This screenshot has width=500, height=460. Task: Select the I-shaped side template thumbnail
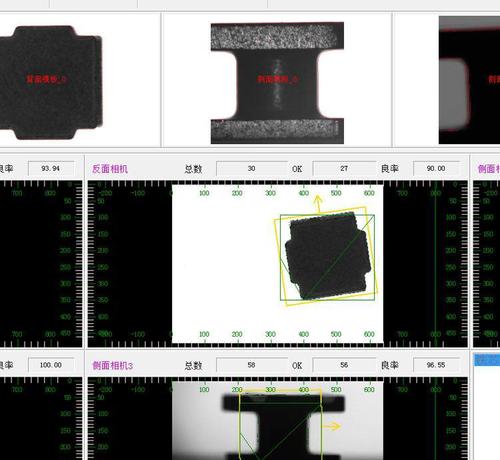[x=277, y=83]
